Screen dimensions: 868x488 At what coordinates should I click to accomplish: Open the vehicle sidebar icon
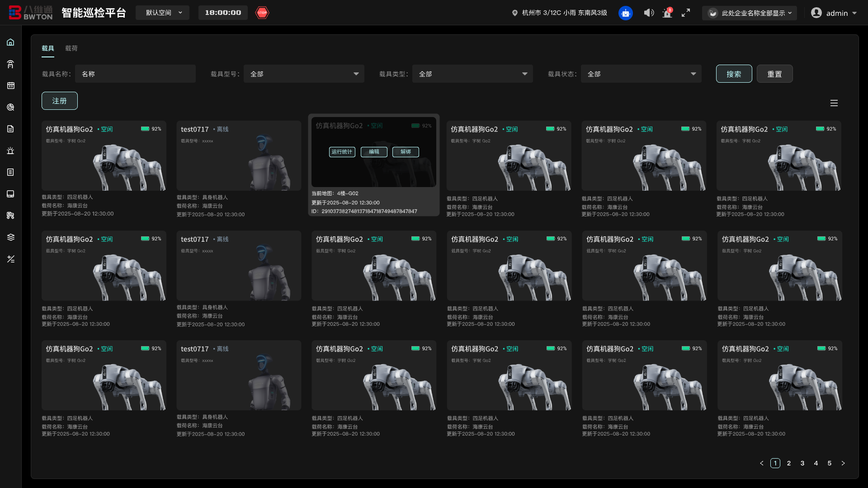point(10,216)
